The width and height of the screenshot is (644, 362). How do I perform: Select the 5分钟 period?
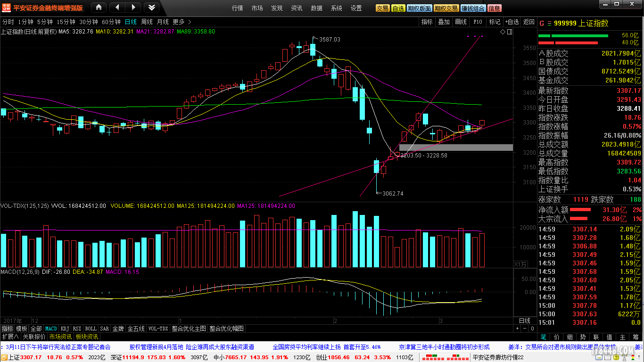(x=45, y=22)
